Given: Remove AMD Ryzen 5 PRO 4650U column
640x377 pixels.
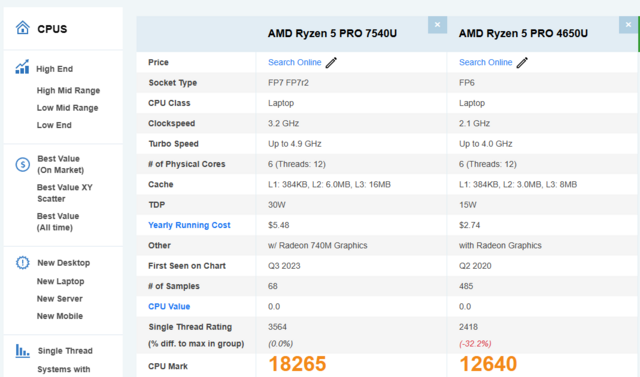Looking at the screenshot, I should tap(628, 25).
